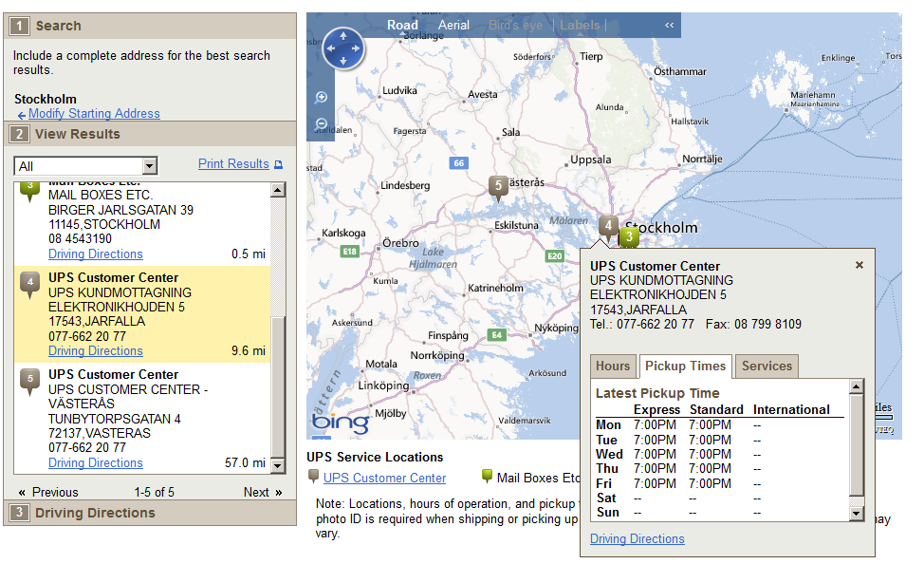Select map pin number 4 near Stockholm
Screen dimensions: 924x564
pyautogui.click(x=608, y=227)
